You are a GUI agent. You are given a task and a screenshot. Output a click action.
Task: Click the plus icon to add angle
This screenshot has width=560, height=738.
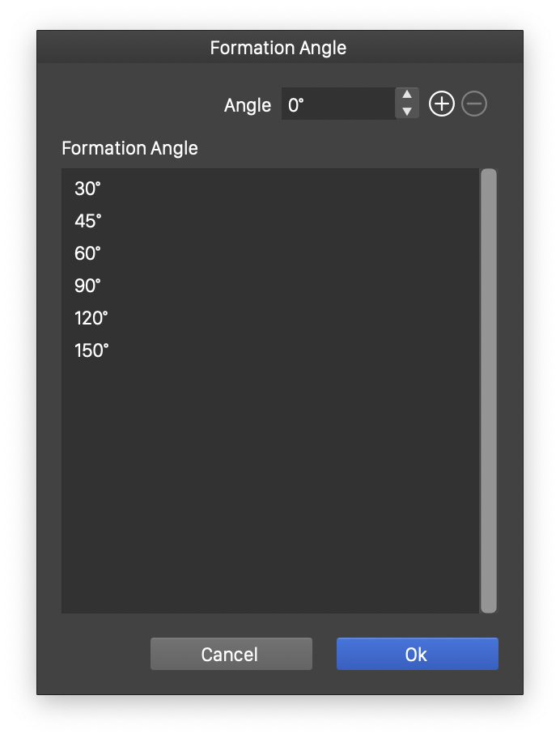441,104
